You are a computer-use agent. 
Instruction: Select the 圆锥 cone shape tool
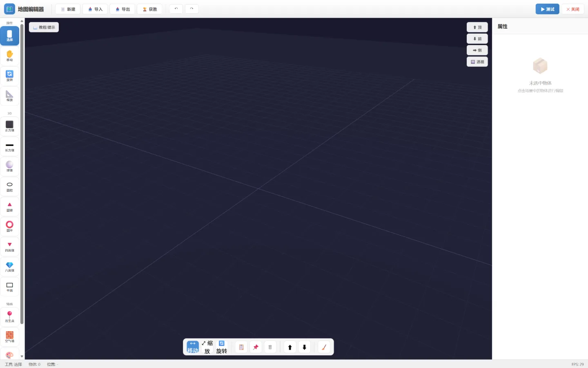(x=9, y=206)
